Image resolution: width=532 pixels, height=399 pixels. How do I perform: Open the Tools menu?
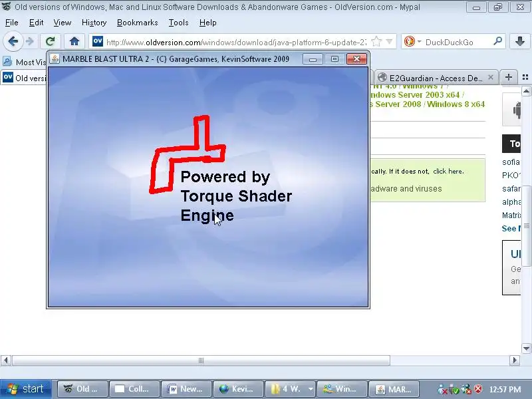(x=178, y=23)
